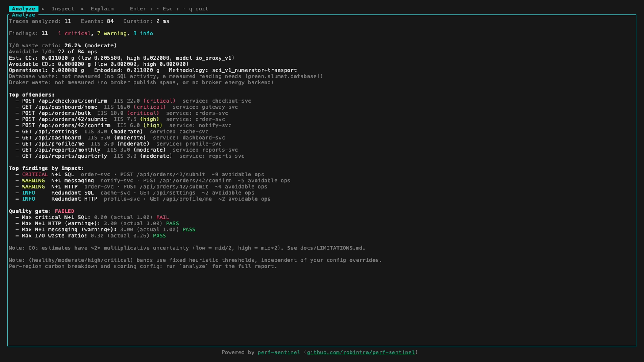Click I/O waste ratio 26.2% value
This screenshot has height=362, width=644.
[72, 46]
